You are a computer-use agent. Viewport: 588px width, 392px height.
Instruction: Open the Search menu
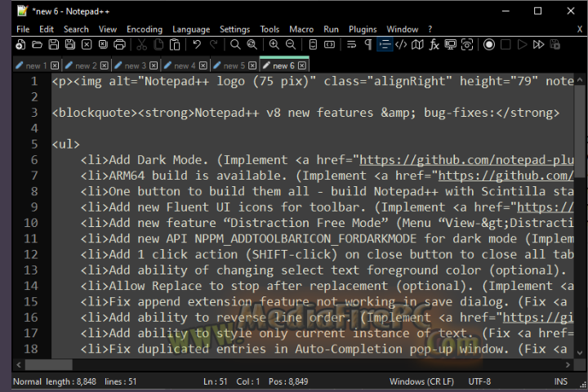76,29
